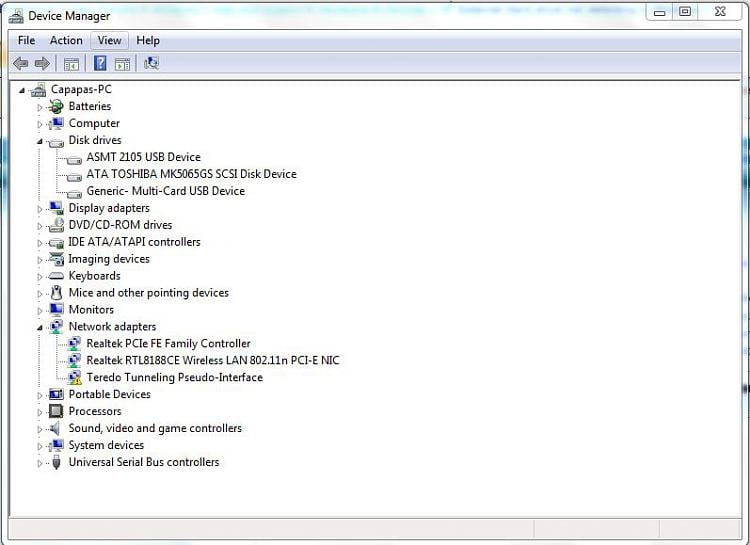Click the Device Manager title bar icon
Viewport: 750px width, 545px height.
(x=16, y=16)
